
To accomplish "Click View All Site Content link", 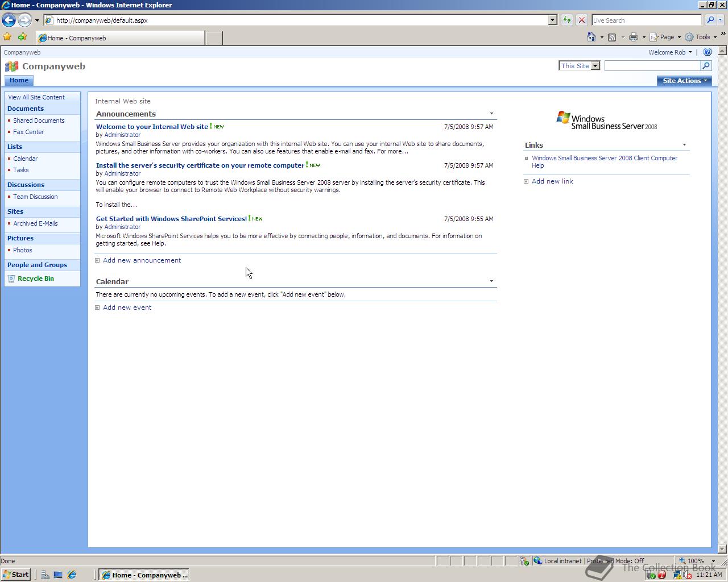I will click(x=36, y=97).
